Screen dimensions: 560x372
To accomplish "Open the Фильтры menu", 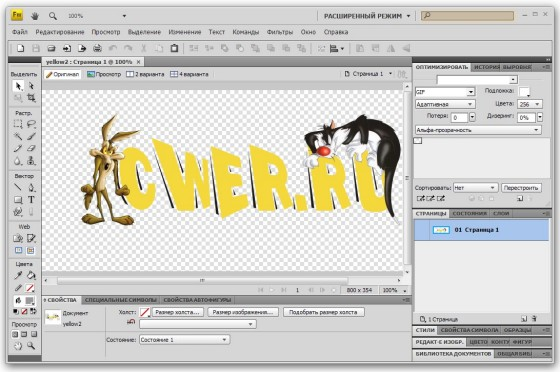I will pos(280,32).
